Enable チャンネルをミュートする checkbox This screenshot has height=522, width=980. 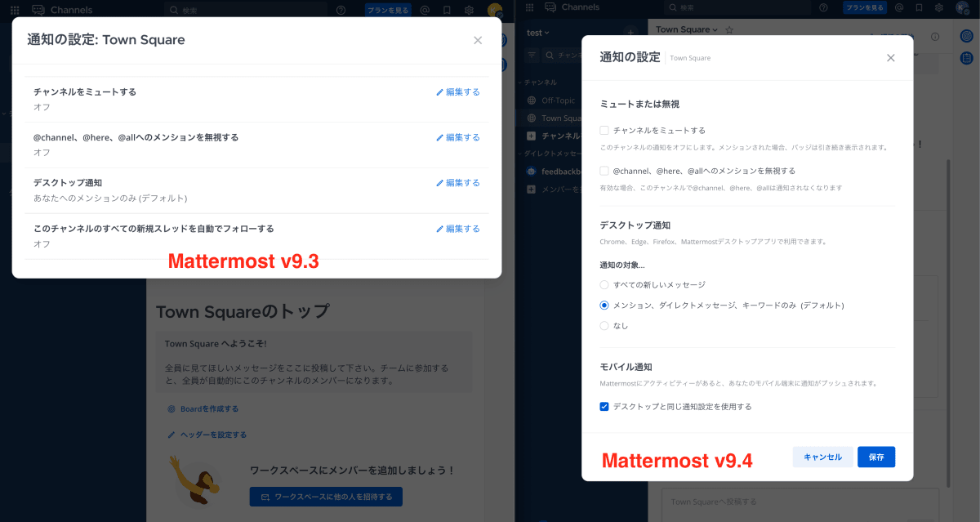point(603,131)
